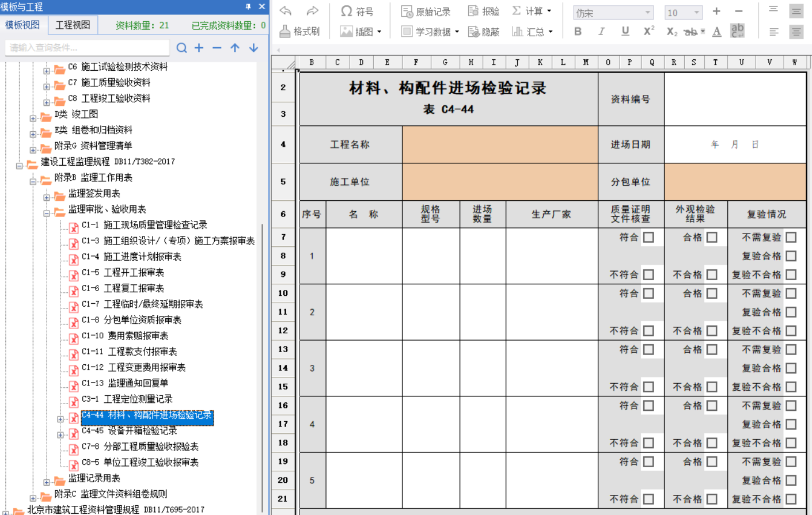This screenshot has width=812, height=515.
Task: Expand the 监理记录用表 folder
Action: coord(47,483)
